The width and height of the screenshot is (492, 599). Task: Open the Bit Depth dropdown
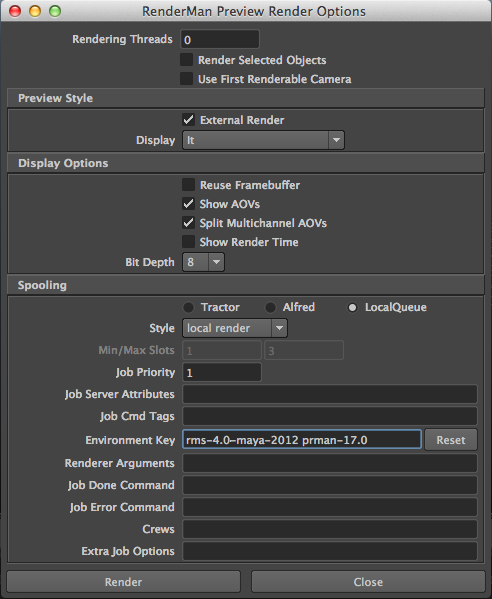203,262
